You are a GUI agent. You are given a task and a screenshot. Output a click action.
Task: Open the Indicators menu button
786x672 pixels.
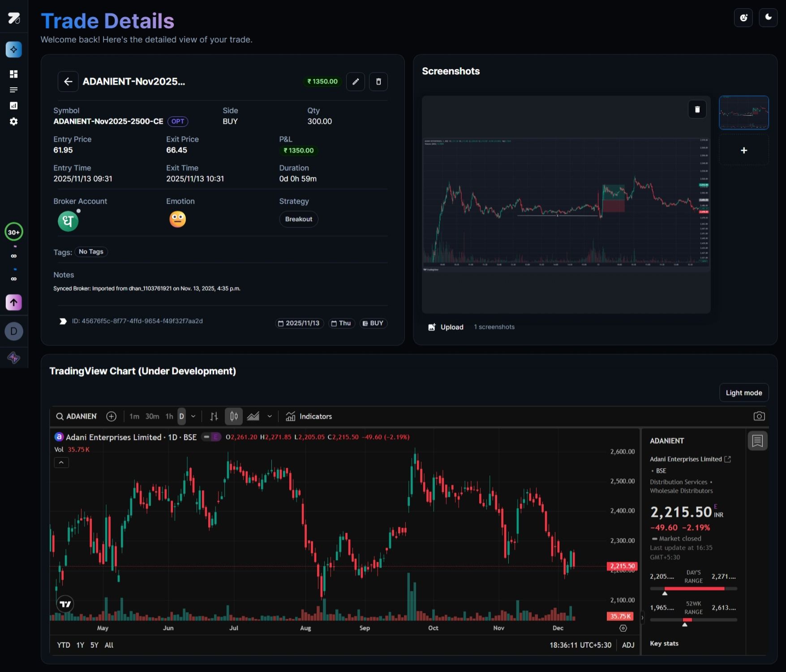tap(309, 416)
